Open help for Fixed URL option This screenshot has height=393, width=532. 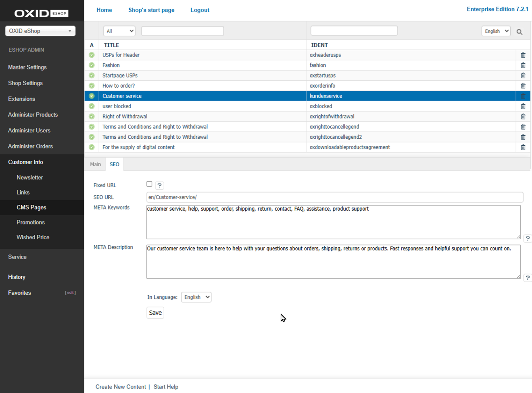pos(159,185)
